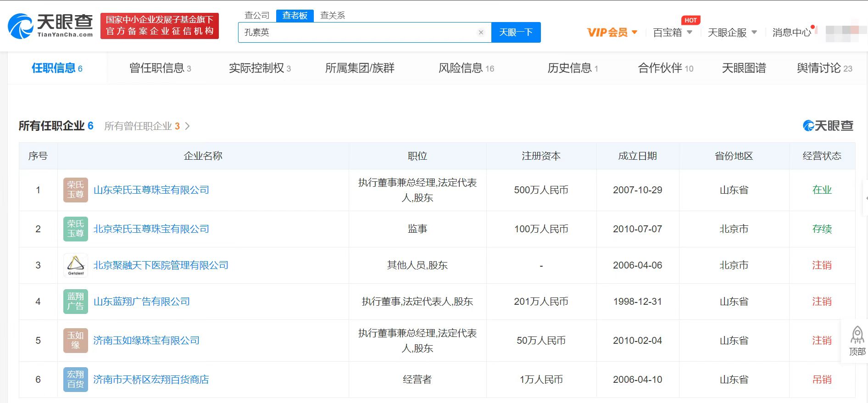Expand the 百宝箱 dropdown
The image size is (868, 403).
[672, 33]
